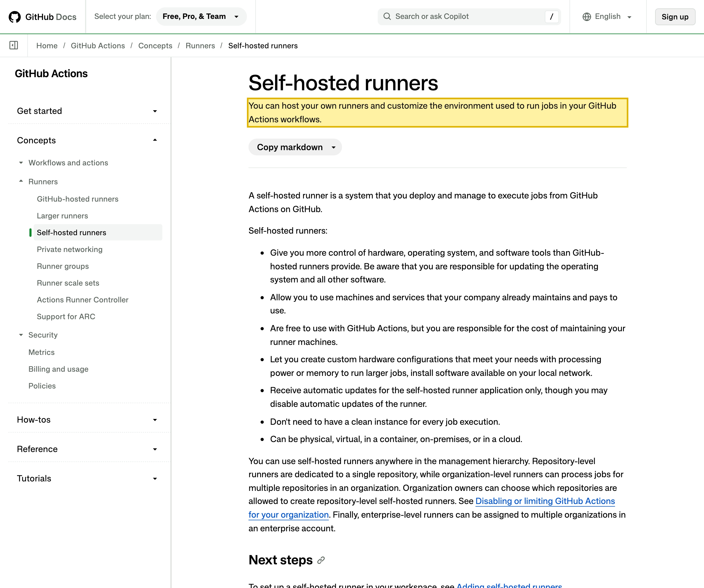Open Concepts breadcrumb link
704x588 pixels.
[x=155, y=46]
